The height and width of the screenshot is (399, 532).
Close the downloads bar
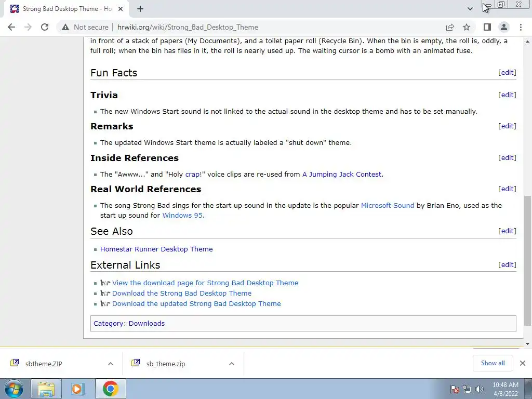tap(523, 363)
